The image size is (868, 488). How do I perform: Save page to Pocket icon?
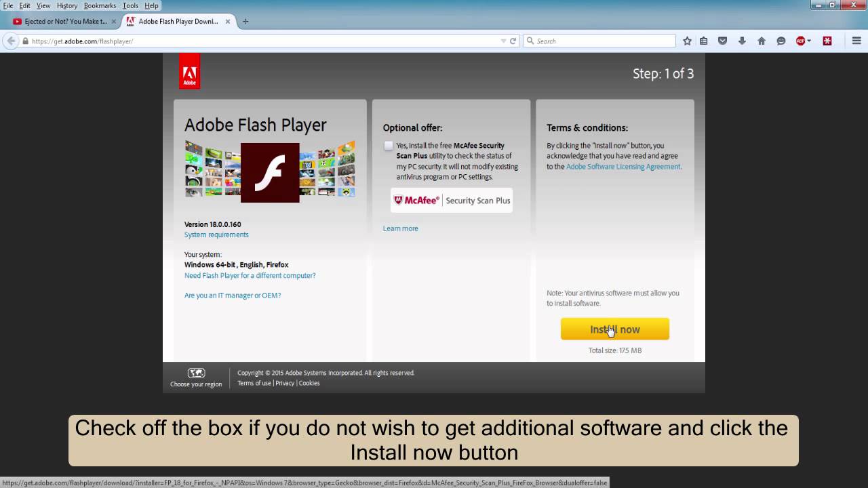coord(722,41)
